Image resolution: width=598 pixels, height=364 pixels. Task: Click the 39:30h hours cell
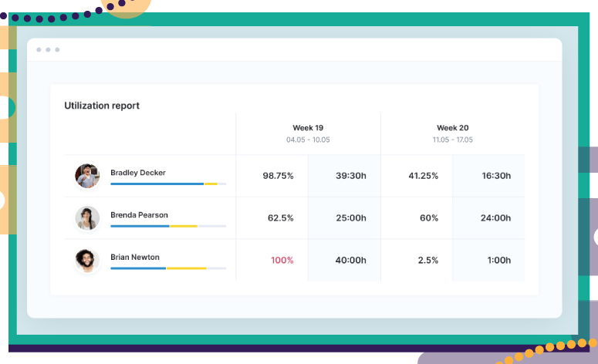[351, 176]
